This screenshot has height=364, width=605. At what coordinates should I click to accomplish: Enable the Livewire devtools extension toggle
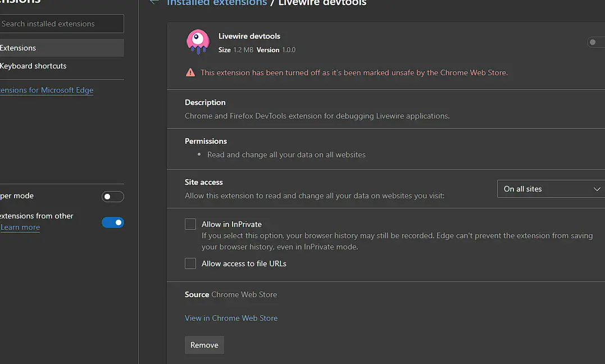(x=596, y=42)
